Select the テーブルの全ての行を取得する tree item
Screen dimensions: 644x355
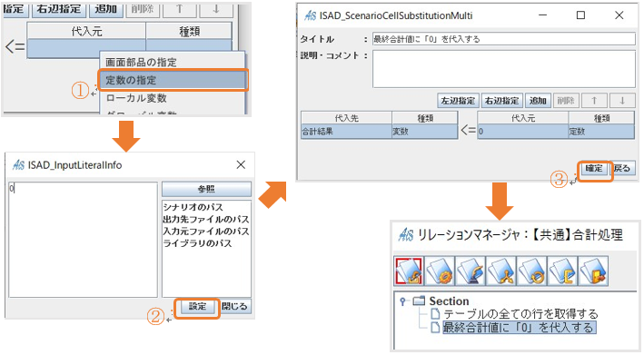(520, 314)
